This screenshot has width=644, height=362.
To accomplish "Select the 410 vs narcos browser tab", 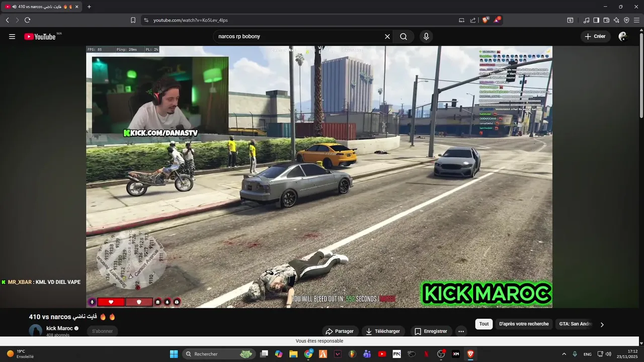I will (x=42, y=7).
